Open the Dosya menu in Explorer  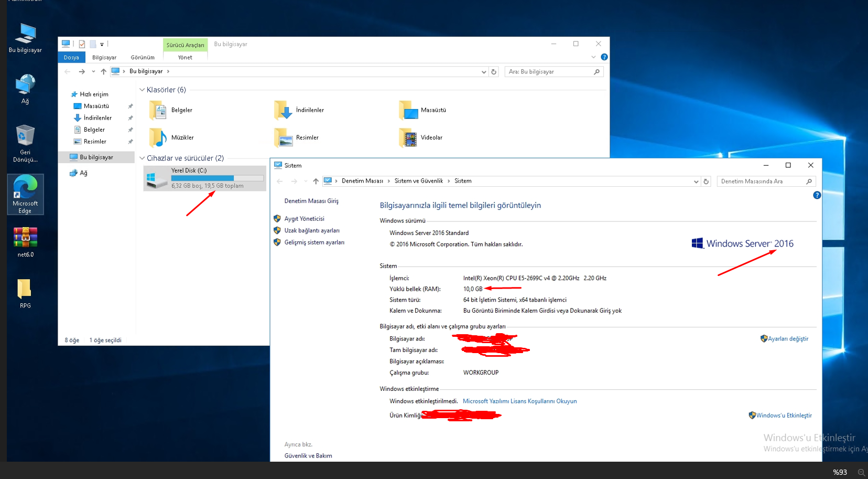(71, 57)
